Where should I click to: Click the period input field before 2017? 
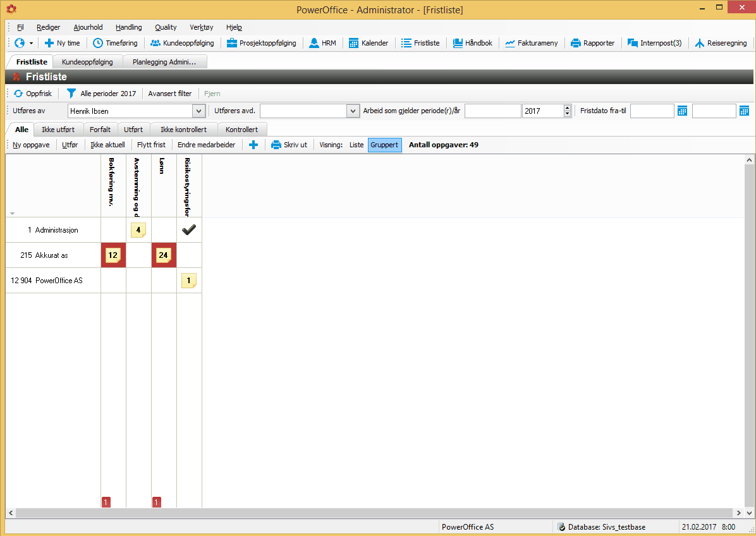[x=493, y=111]
